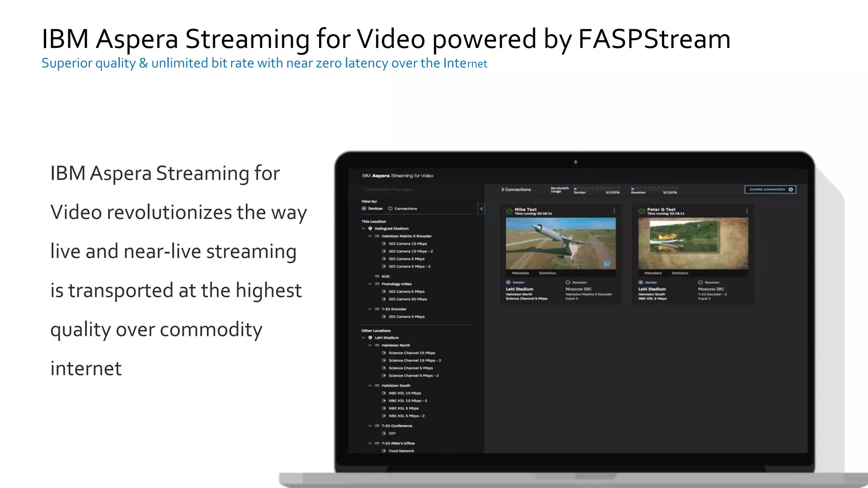Select Receiver radio in Mike Test card
868x488 pixels.
tap(568, 282)
